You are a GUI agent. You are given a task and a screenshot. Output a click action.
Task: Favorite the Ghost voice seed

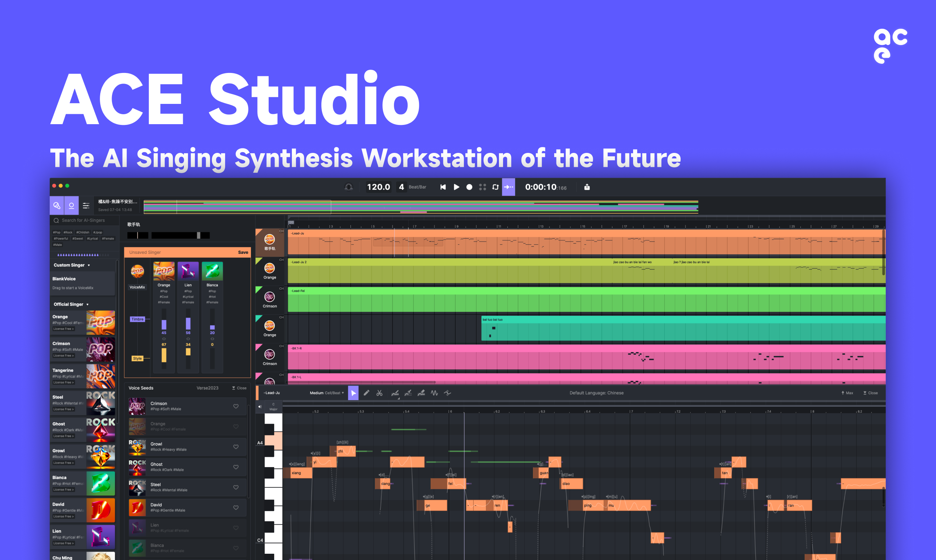[x=236, y=467]
